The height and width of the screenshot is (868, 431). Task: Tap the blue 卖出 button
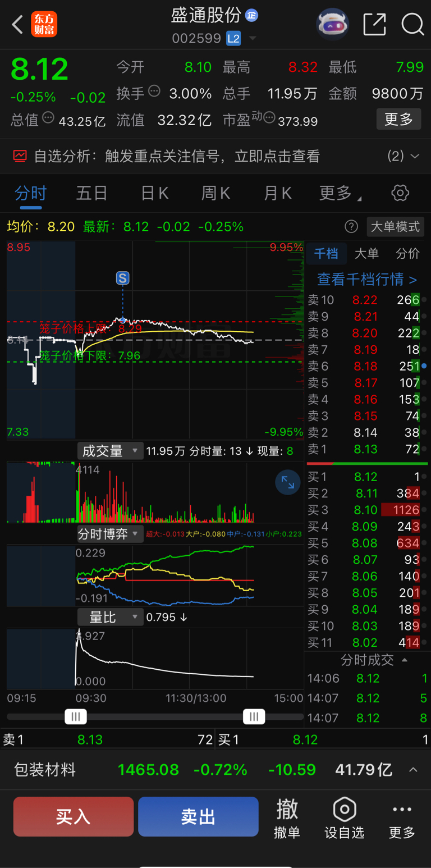[198, 816]
